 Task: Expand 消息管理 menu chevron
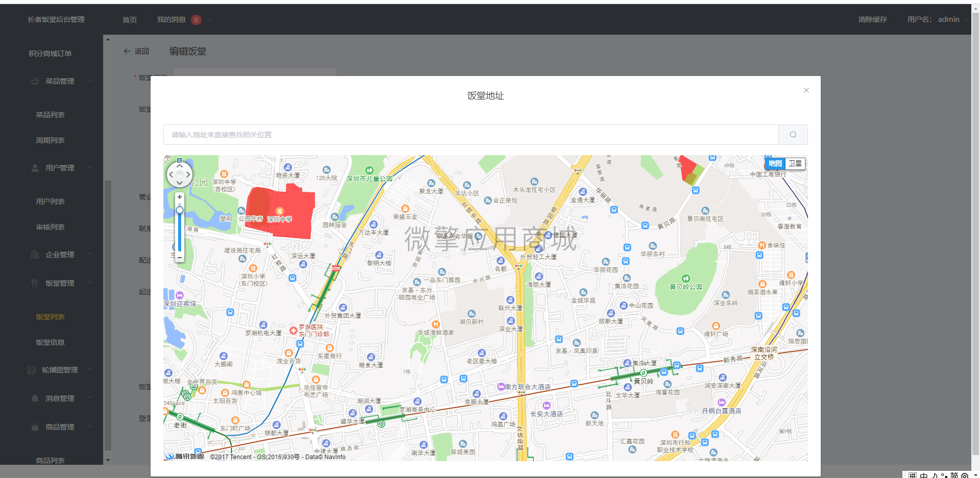pyautogui.click(x=90, y=398)
